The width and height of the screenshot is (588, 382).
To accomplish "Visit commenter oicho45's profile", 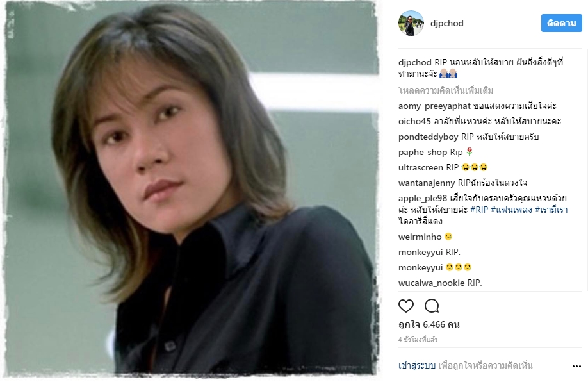I will [x=414, y=122].
